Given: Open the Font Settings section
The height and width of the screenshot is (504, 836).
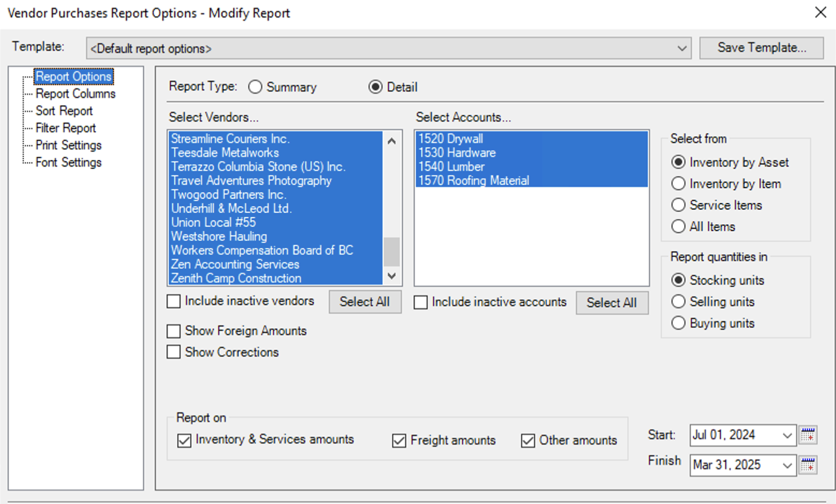Looking at the screenshot, I should (68, 162).
